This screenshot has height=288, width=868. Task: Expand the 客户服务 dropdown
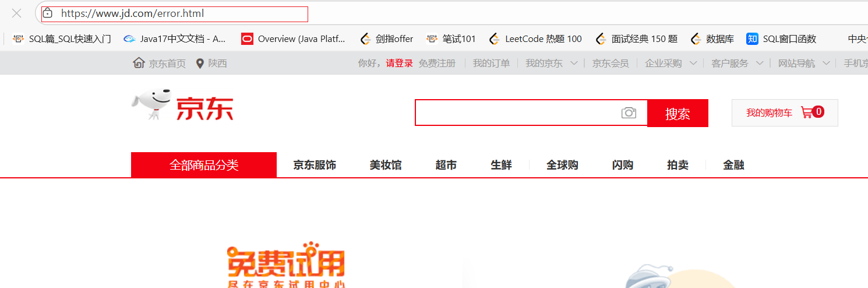(737, 63)
